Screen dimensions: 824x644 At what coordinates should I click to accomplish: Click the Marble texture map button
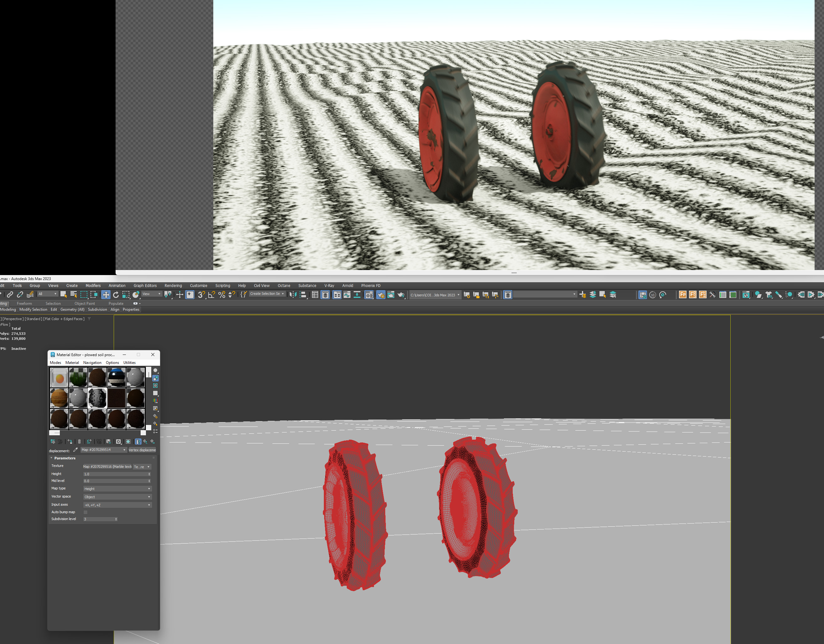click(x=107, y=467)
